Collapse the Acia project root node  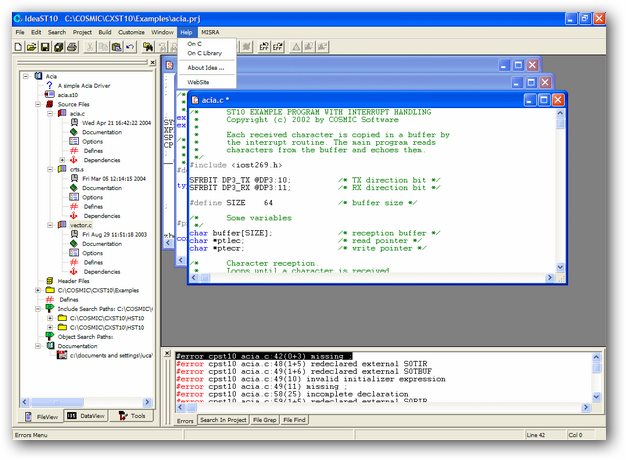pyautogui.click(x=26, y=76)
